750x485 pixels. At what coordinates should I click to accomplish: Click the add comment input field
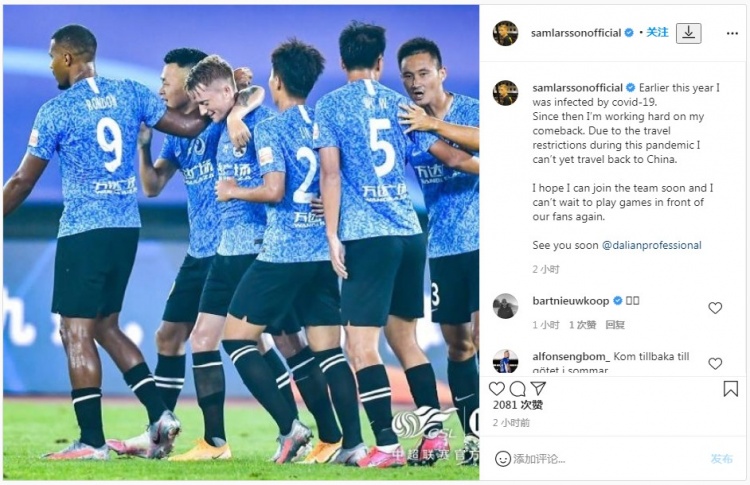[x=607, y=459]
